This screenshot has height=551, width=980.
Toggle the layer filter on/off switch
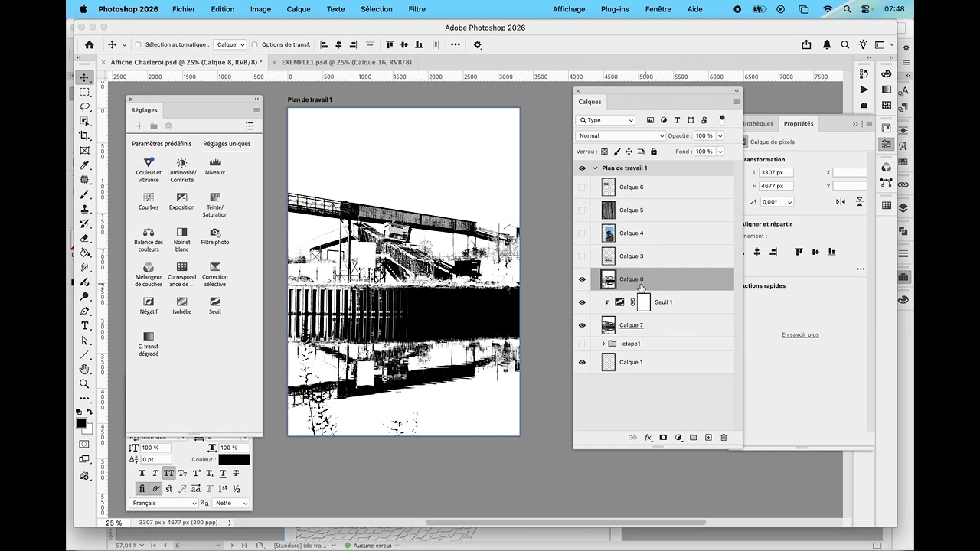721,119
